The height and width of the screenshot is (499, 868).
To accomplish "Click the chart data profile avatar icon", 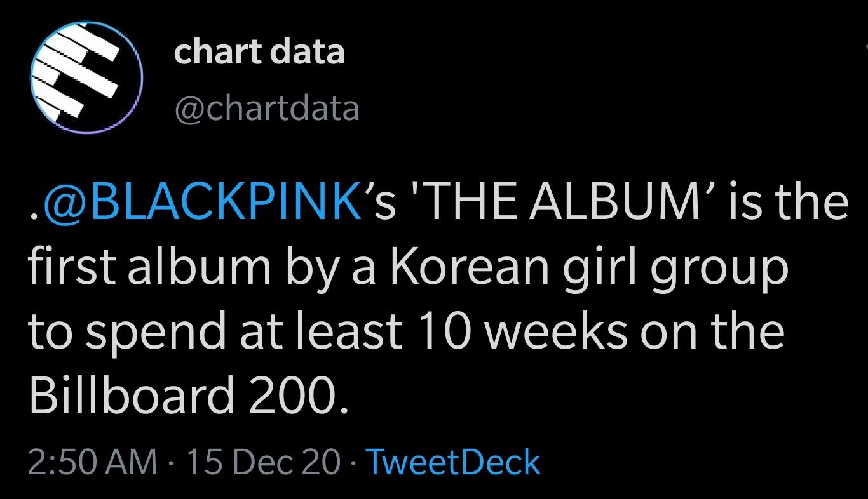I will pos(86,77).
